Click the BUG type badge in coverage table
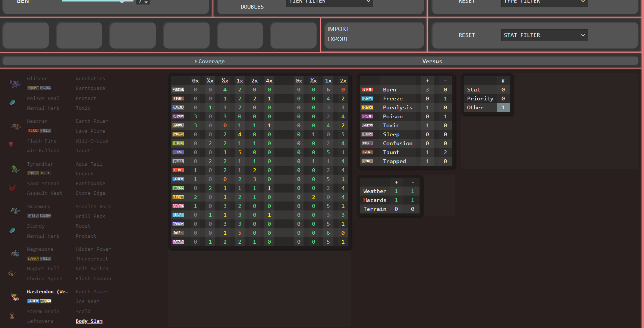 [x=178, y=143]
